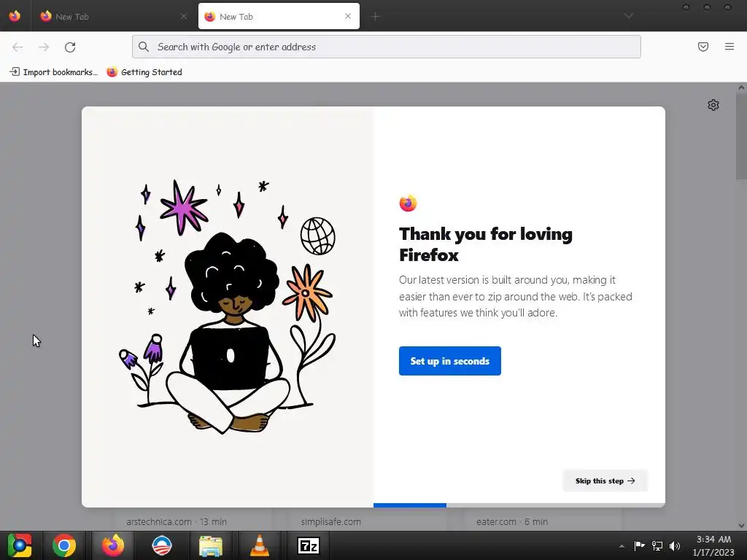Click the onboarding progress bar
The image size is (747, 560).
point(519,505)
